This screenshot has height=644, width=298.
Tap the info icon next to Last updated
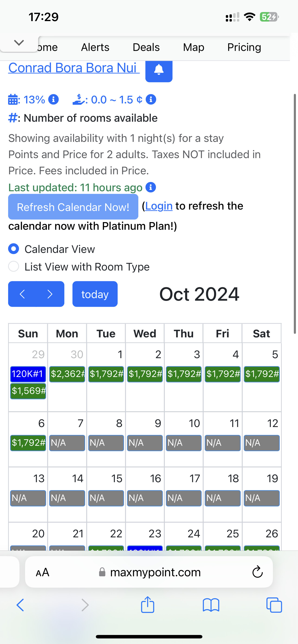pyautogui.click(x=151, y=187)
